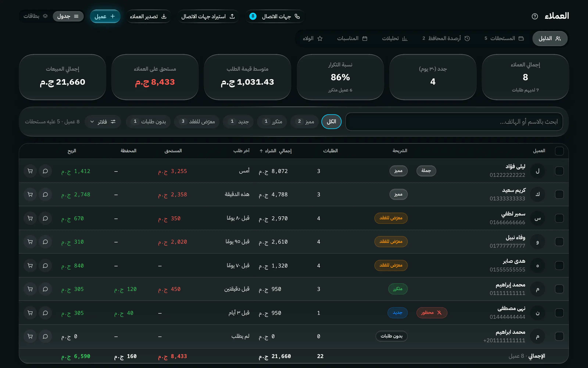Tick the checkbox for the 01111111111 customer
The width and height of the screenshot is (588, 368).
(x=559, y=289)
